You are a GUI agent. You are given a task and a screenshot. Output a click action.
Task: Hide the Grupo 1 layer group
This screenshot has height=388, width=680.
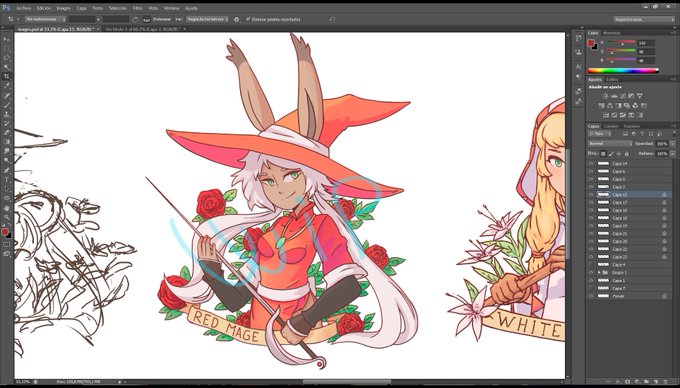point(591,272)
